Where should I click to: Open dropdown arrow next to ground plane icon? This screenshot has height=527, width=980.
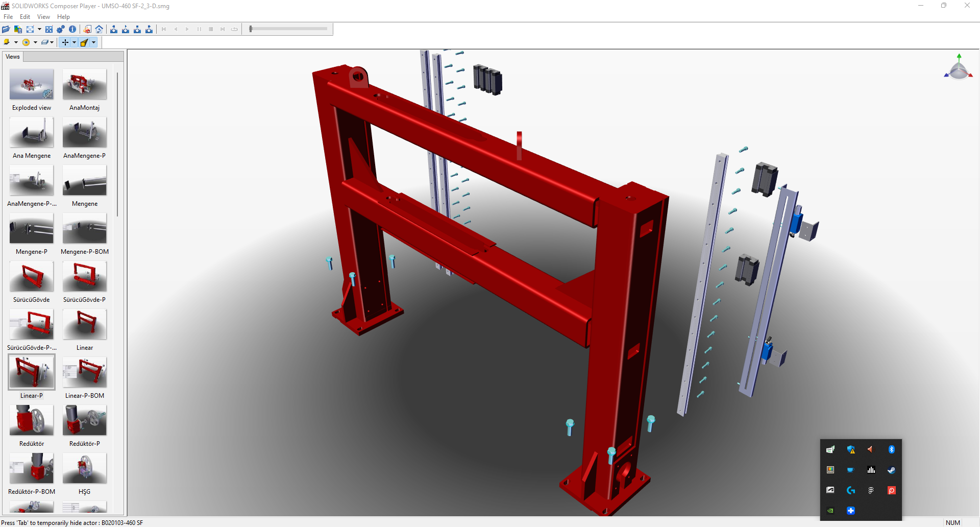pyautogui.click(x=52, y=42)
